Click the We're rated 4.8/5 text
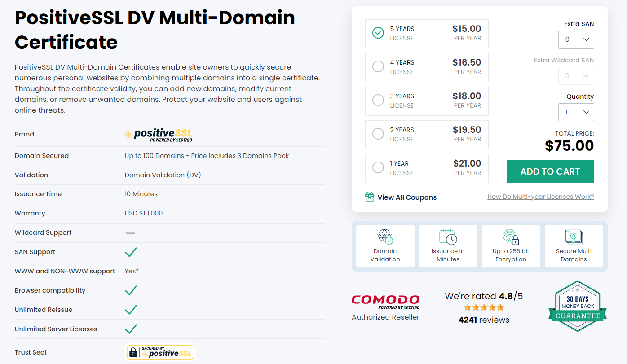The height and width of the screenshot is (364, 627). [484, 296]
